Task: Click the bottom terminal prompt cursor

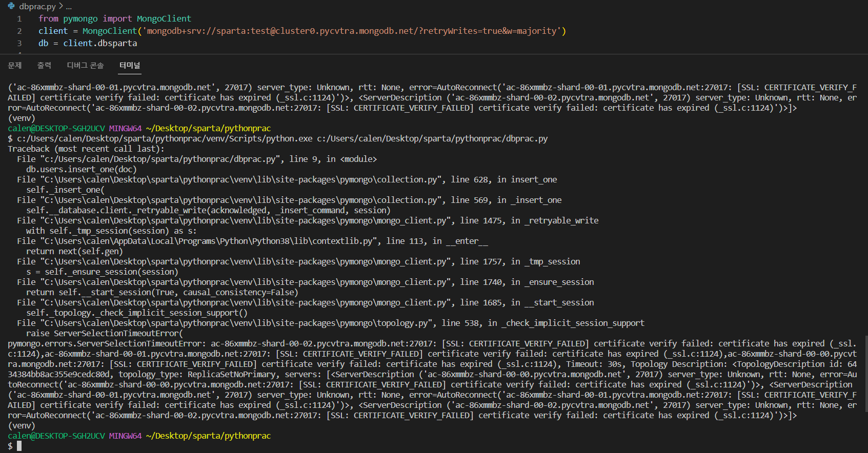Action: click(x=19, y=446)
